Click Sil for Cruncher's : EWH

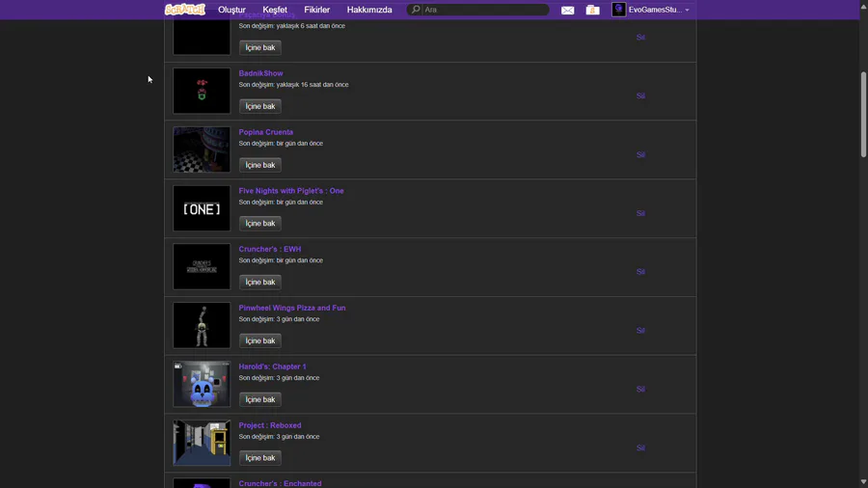640,272
